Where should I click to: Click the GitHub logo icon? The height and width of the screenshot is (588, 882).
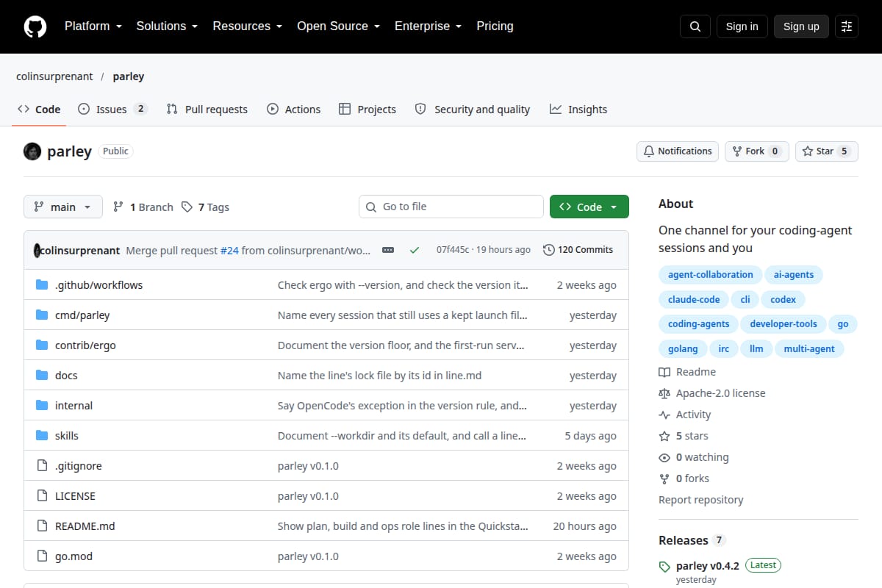pyautogui.click(x=35, y=26)
